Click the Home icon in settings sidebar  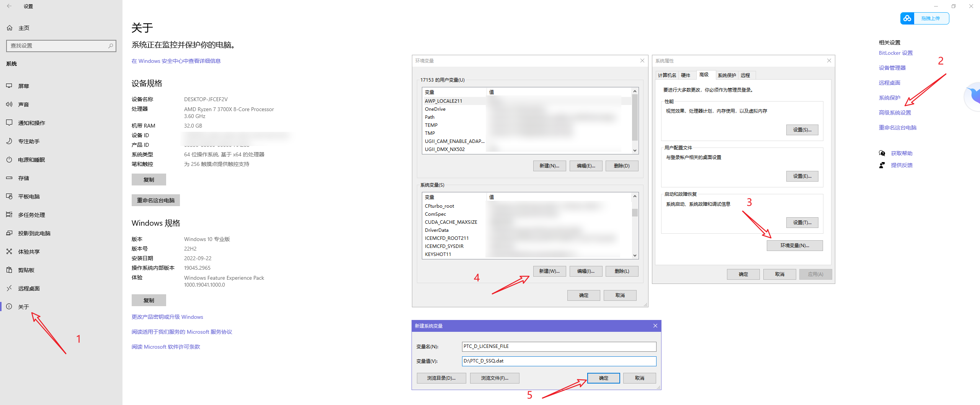(10, 28)
